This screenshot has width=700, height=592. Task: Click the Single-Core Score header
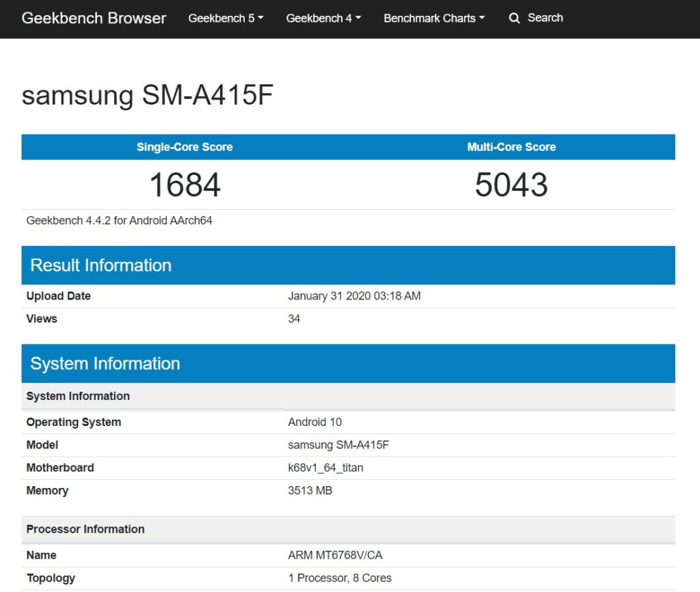pos(185,147)
